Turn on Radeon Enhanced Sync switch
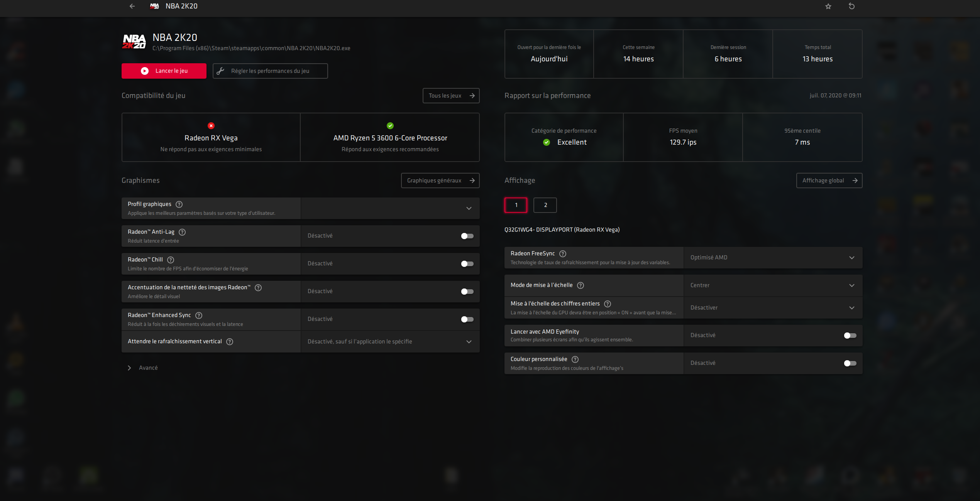980x501 pixels. tap(467, 319)
